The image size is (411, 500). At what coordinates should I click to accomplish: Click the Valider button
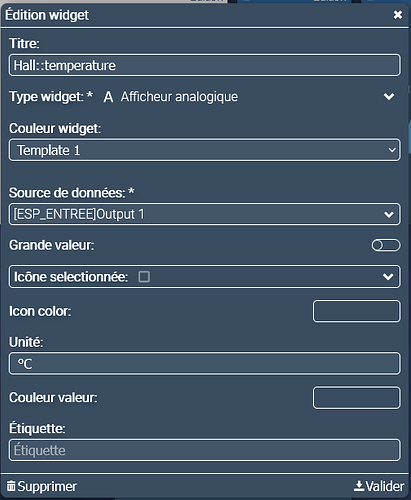click(379, 486)
